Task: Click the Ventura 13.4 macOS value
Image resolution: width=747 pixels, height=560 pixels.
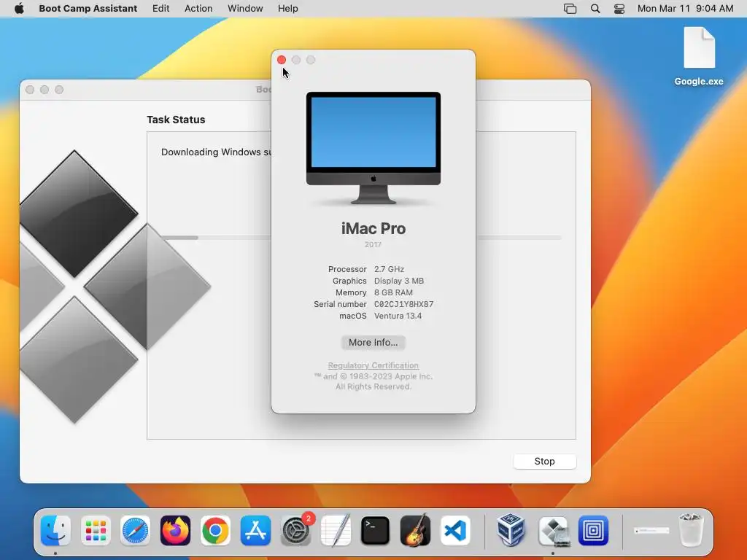Action: [x=398, y=316]
